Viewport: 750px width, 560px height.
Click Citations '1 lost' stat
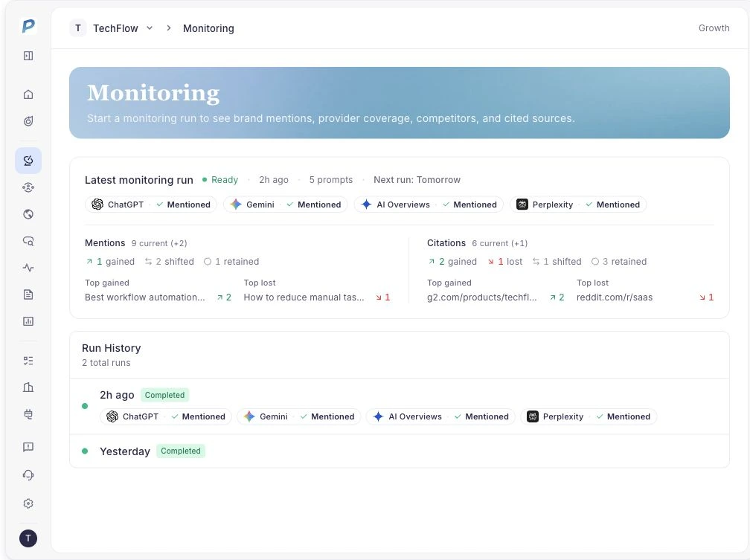tap(505, 262)
